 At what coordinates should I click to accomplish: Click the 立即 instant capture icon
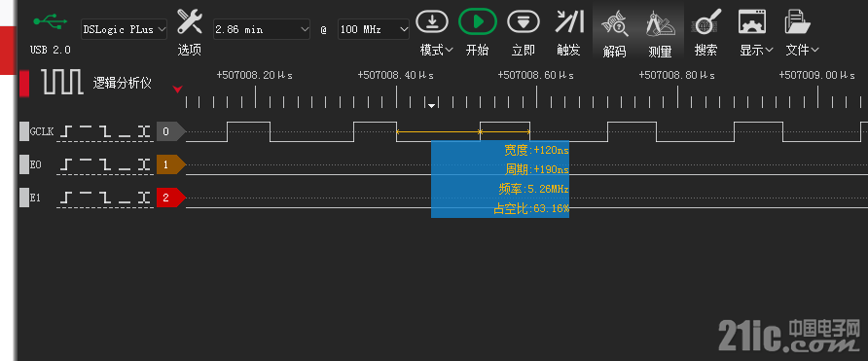[x=524, y=21]
